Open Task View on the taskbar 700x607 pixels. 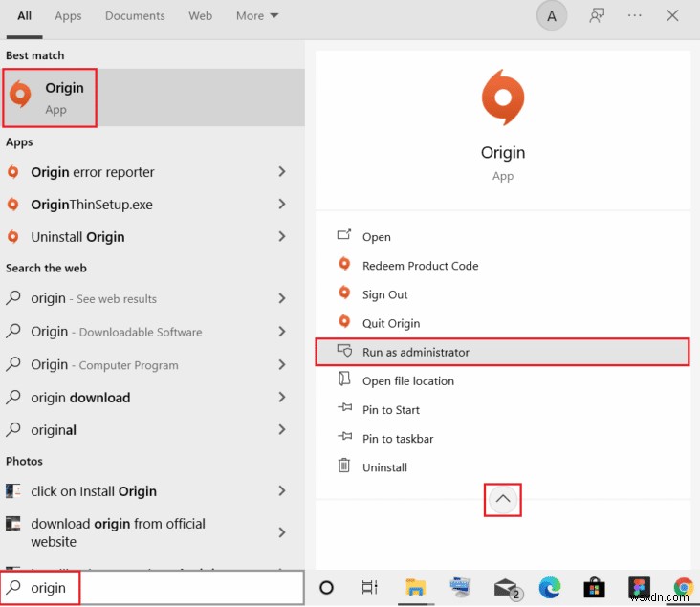[x=370, y=587]
